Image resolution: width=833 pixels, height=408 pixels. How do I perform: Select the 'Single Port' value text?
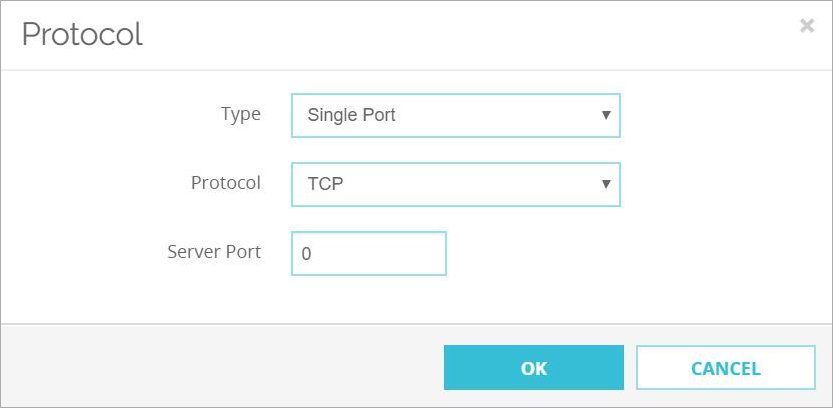tap(351, 115)
